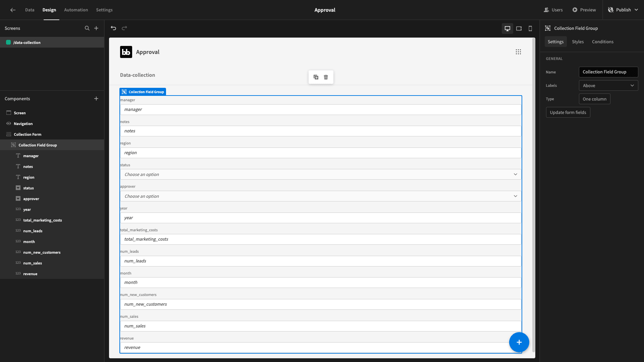Switch to the Conditions tab

coord(602,42)
